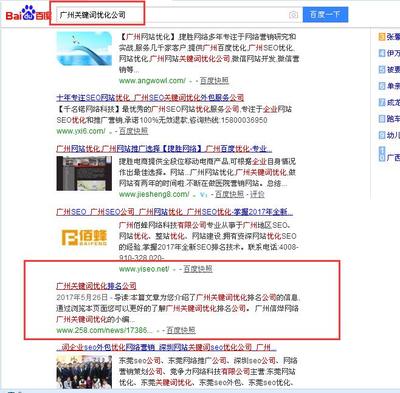
Task: Click the V1 badge beside jiesheng8.com
Action: 203,194
